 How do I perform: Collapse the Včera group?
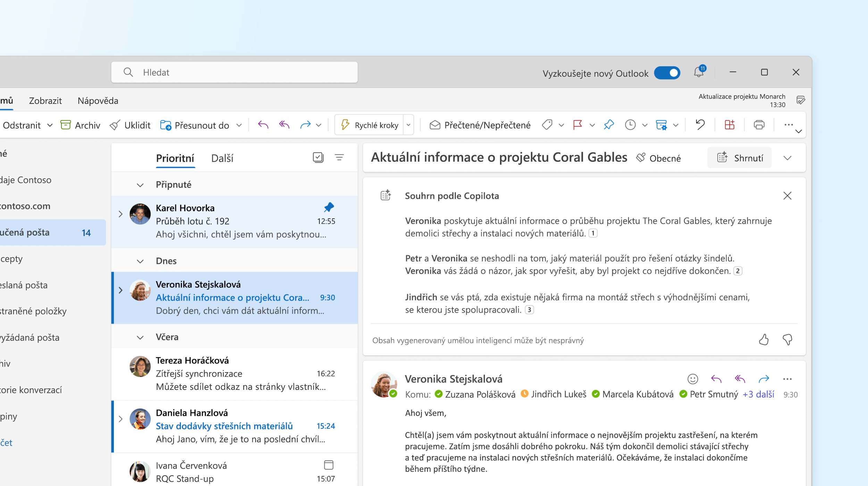click(x=140, y=337)
